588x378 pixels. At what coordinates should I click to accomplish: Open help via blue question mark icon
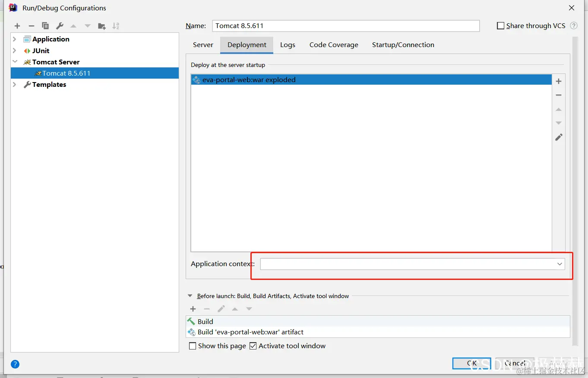(15, 364)
